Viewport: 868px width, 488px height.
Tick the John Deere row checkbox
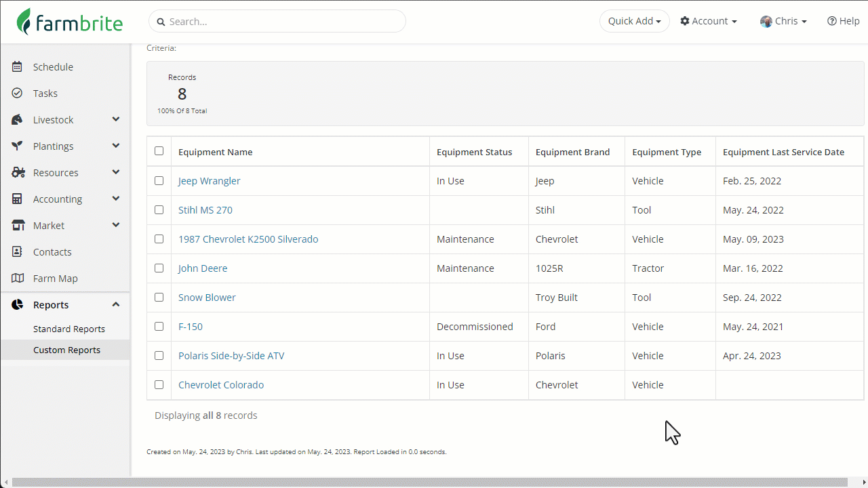pos(159,268)
